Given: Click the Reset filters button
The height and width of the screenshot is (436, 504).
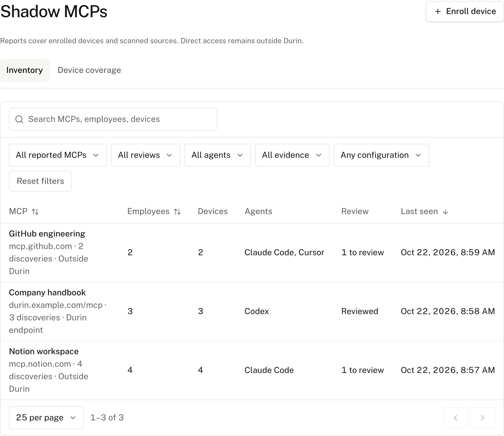Looking at the screenshot, I should pyautogui.click(x=40, y=181).
